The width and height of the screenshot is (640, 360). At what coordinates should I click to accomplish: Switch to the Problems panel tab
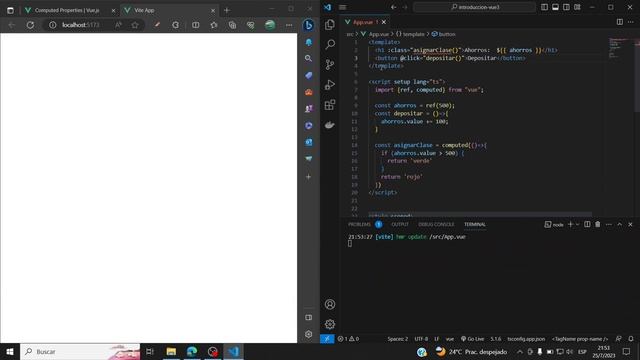(359, 224)
